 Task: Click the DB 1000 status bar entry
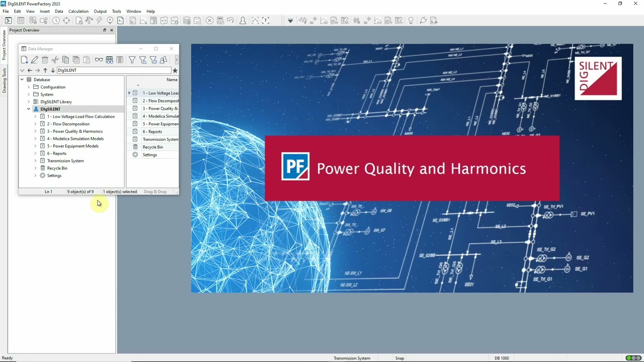(x=502, y=358)
